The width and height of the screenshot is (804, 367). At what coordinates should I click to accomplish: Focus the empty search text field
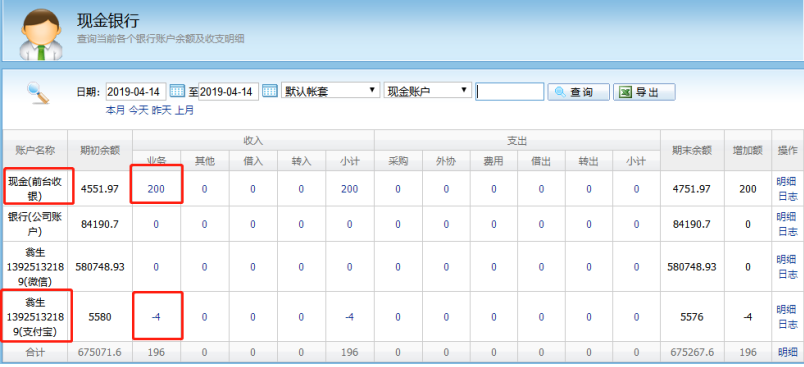[509, 92]
